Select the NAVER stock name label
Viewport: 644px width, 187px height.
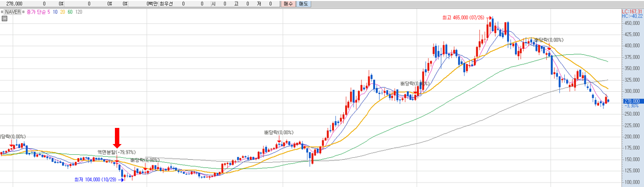(x=13, y=12)
